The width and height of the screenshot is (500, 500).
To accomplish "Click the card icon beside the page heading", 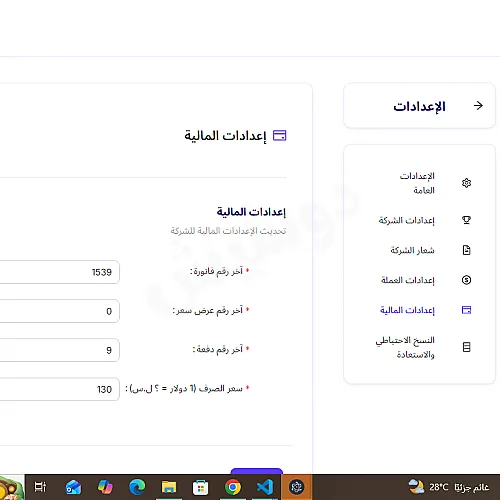I will point(279,136).
